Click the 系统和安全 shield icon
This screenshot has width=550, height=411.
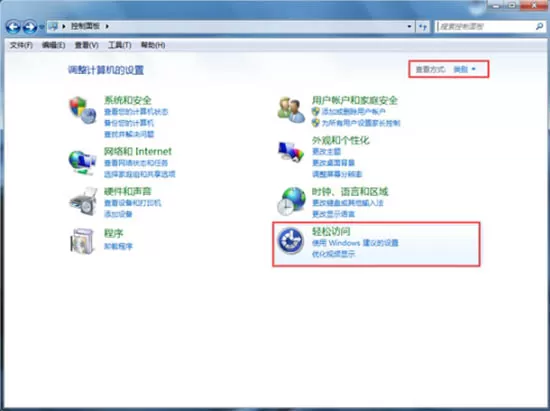83,110
